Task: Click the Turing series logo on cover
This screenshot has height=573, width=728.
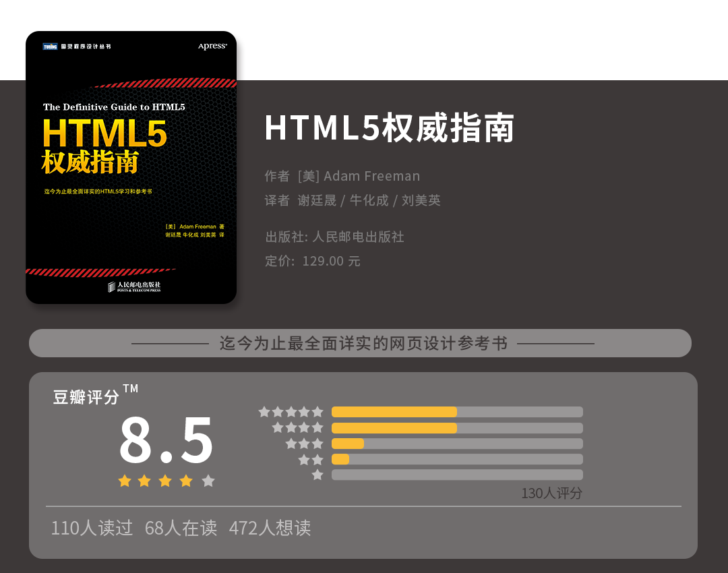Action: tap(77, 47)
